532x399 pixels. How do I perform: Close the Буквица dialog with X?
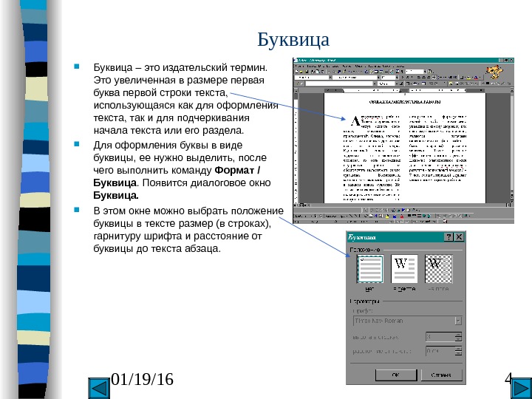click(x=459, y=237)
